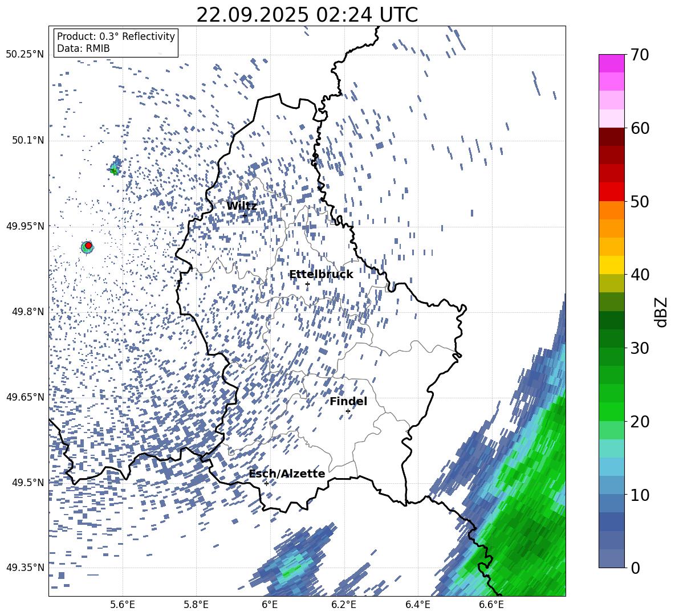The width and height of the screenshot is (675, 616).
Task: Click the cross marker under Ettelbruck
Action: (307, 284)
